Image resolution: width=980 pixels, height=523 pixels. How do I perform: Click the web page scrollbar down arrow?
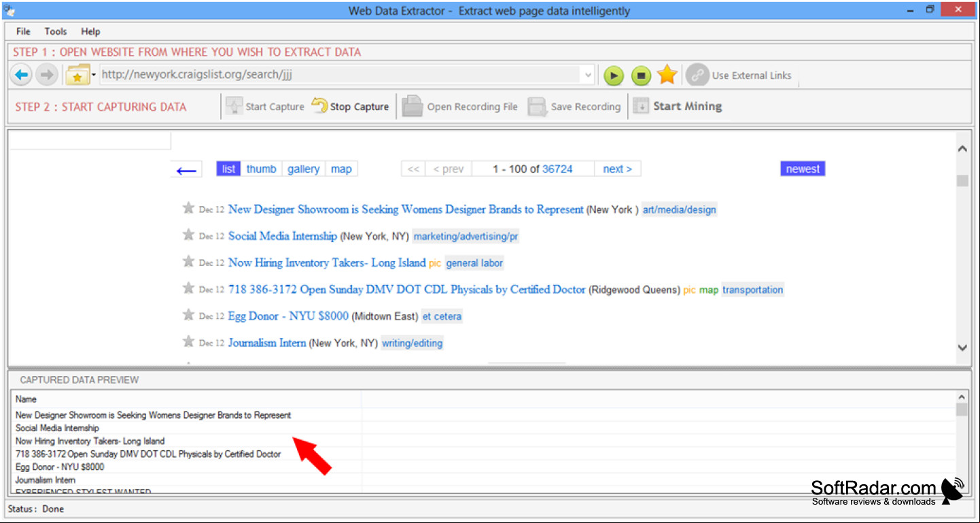pyautogui.click(x=962, y=348)
